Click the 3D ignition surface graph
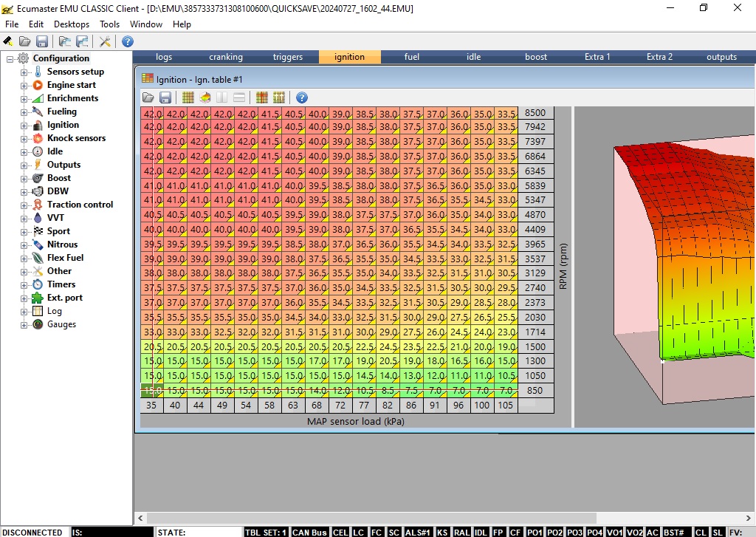 tap(665, 267)
